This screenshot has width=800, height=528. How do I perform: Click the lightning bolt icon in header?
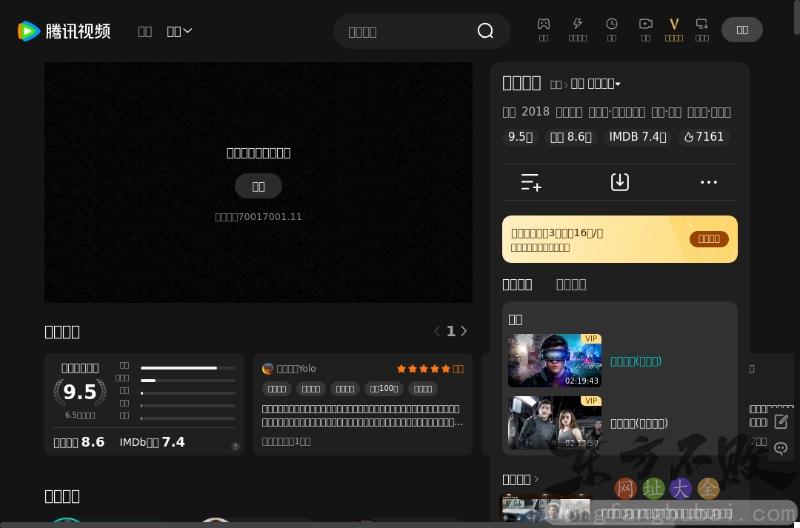coord(577,24)
